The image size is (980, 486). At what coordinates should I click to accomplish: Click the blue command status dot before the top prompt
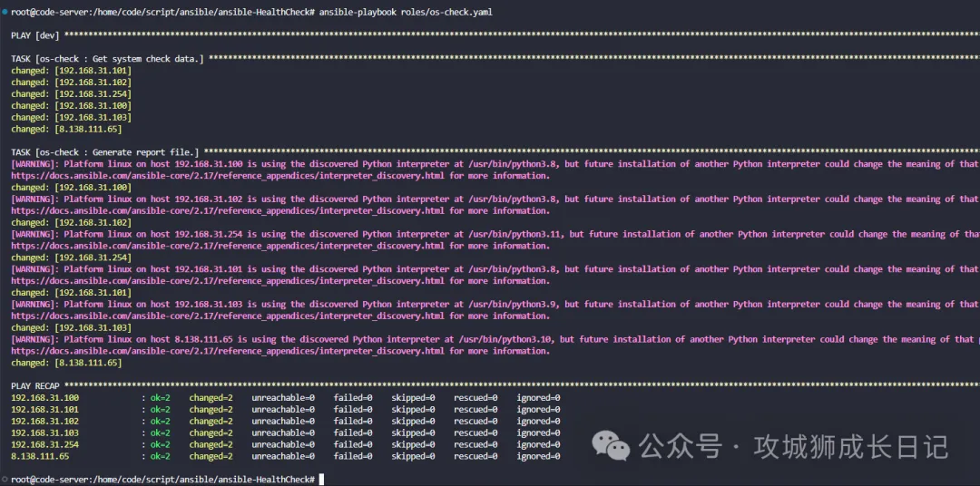click(4, 10)
